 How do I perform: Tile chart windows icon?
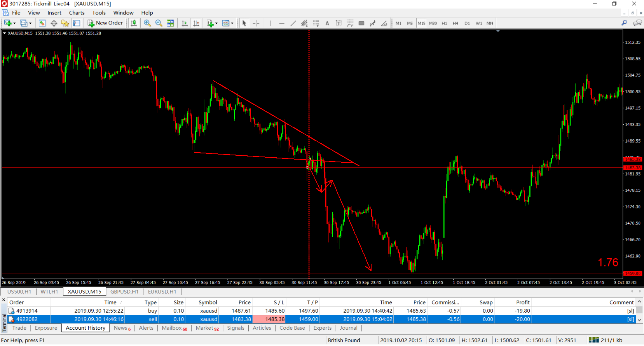170,23
